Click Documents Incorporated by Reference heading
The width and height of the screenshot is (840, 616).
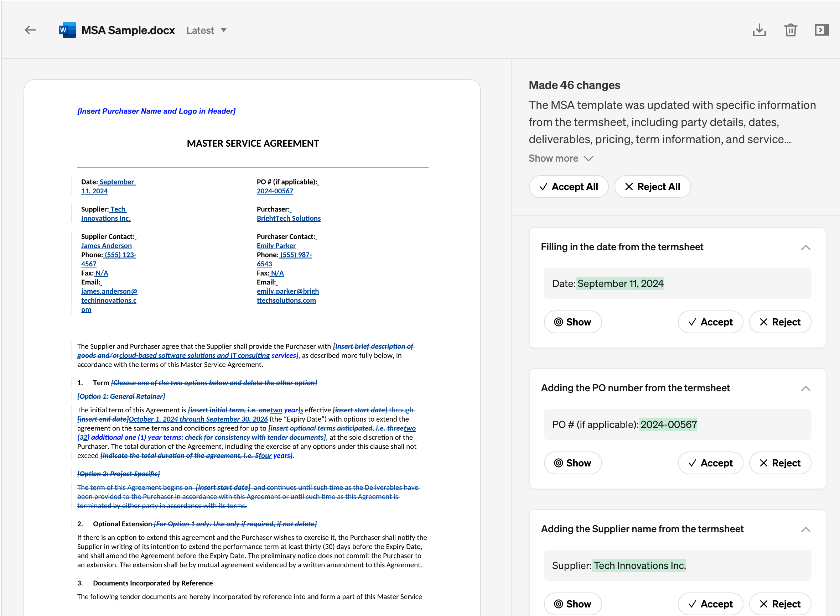tap(153, 583)
